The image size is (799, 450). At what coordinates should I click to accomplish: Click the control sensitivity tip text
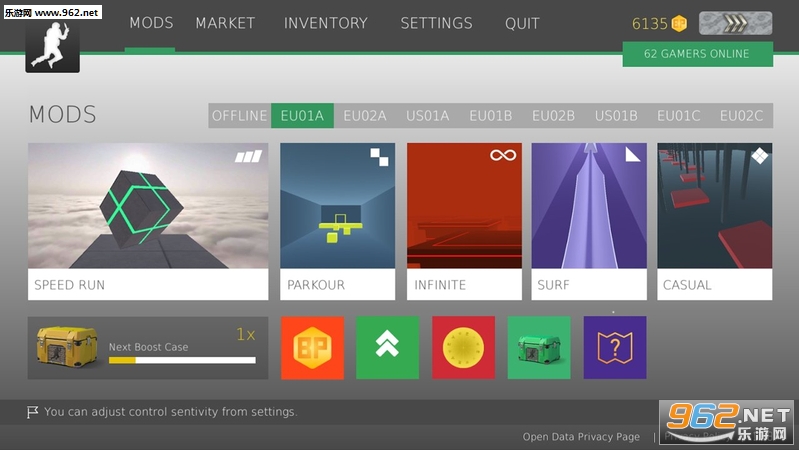[170, 412]
